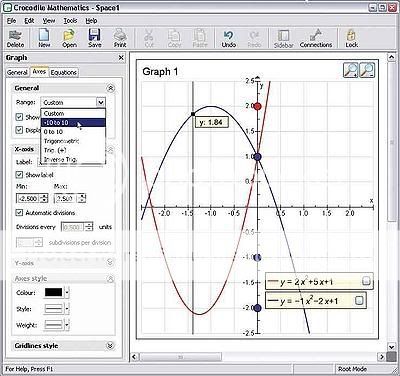Click the Graph 1 title

(x=160, y=71)
